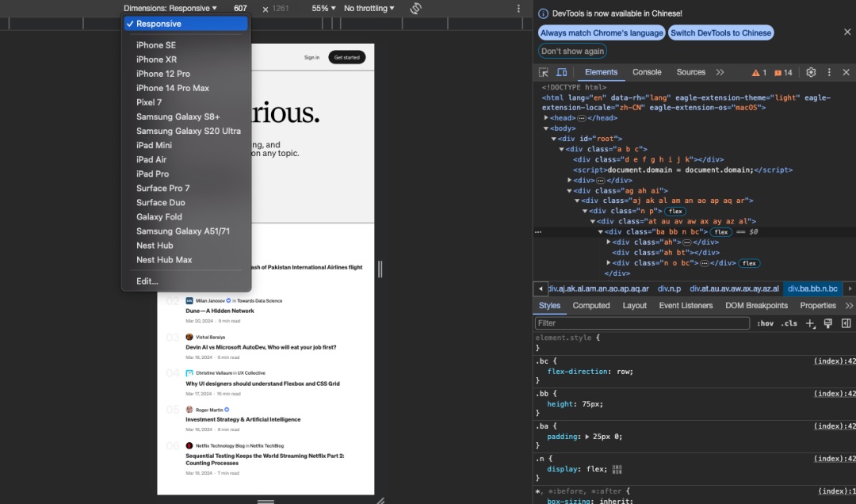Click the rendering emulations paintbrush icon

[x=827, y=323]
